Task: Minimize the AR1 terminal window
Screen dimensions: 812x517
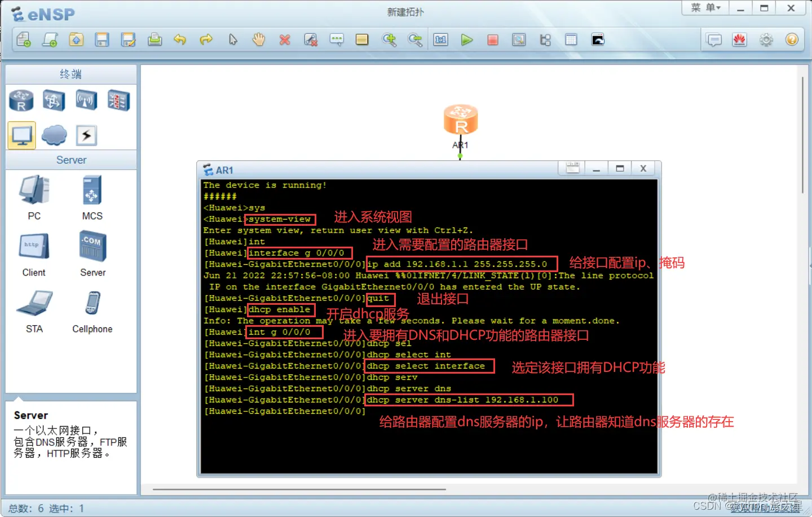Action: tap(596, 168)
